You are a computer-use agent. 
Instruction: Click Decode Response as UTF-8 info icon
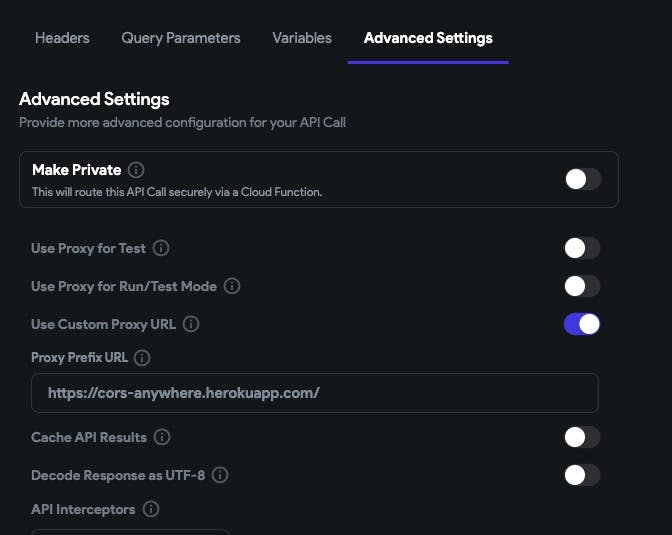click(220, 475)
